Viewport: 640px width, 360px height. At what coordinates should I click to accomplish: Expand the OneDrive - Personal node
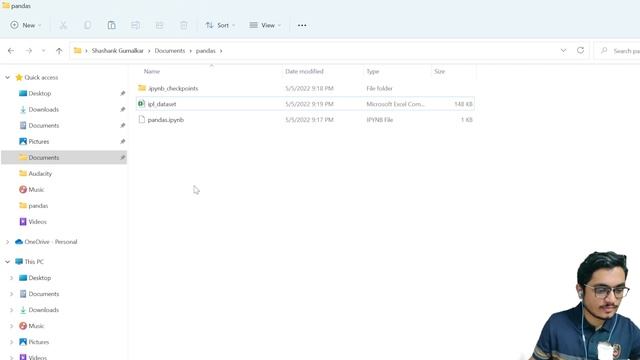(x=7, y=242)
